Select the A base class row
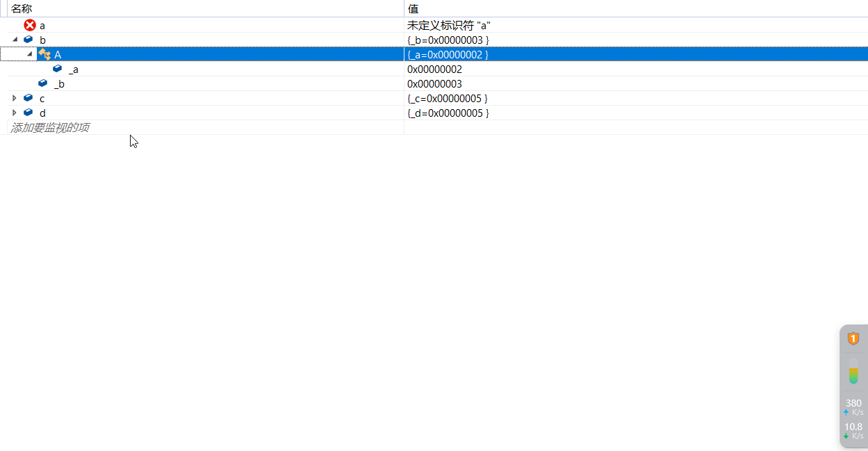This screenshot has width=868, height=451. (x=434, y=54)
